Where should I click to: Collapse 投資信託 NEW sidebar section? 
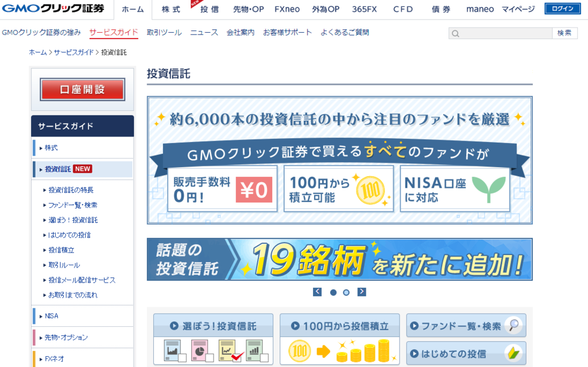point(83,169)
